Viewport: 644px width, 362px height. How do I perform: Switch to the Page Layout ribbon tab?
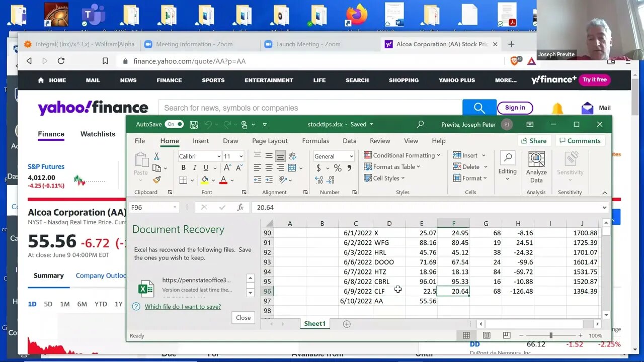click(270, 141)
